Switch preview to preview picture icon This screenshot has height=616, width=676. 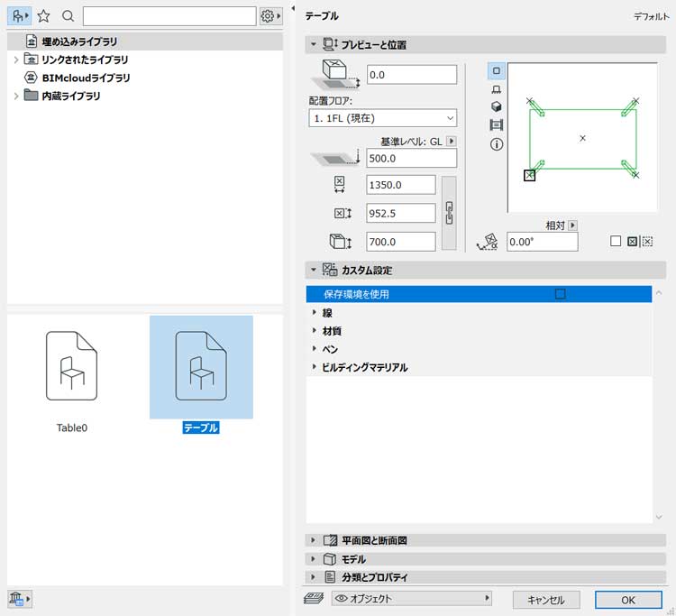click(x=497, y=125)
